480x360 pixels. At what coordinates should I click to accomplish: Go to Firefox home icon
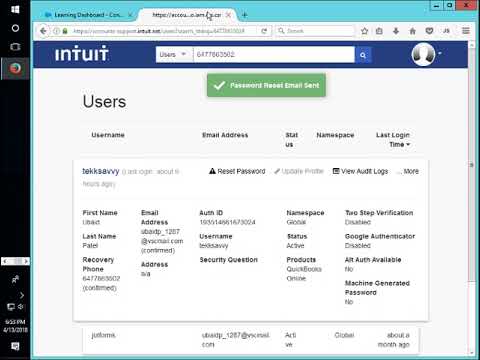(412, 31)
